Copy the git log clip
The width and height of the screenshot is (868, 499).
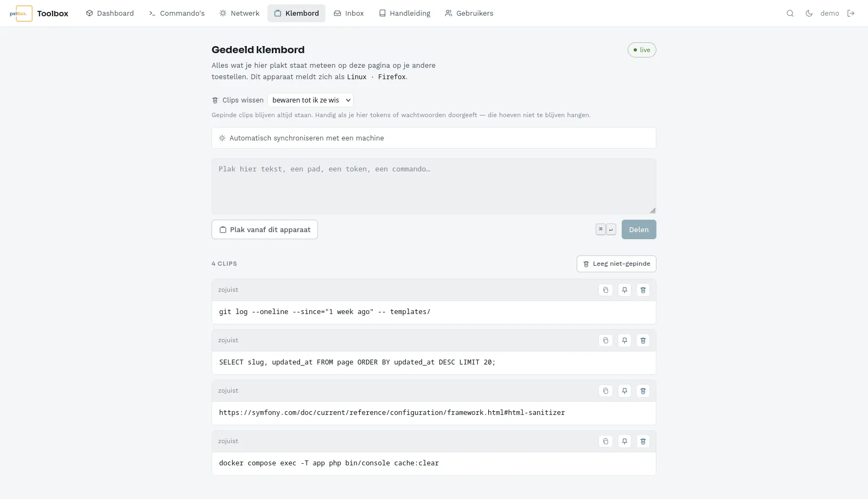click(x=605, y=290)
